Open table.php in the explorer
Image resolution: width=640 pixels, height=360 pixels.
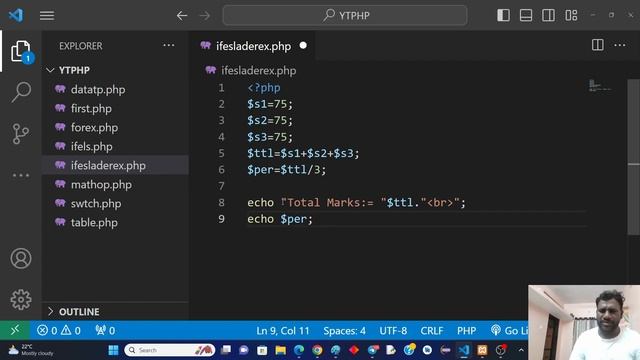coord(94,222)
